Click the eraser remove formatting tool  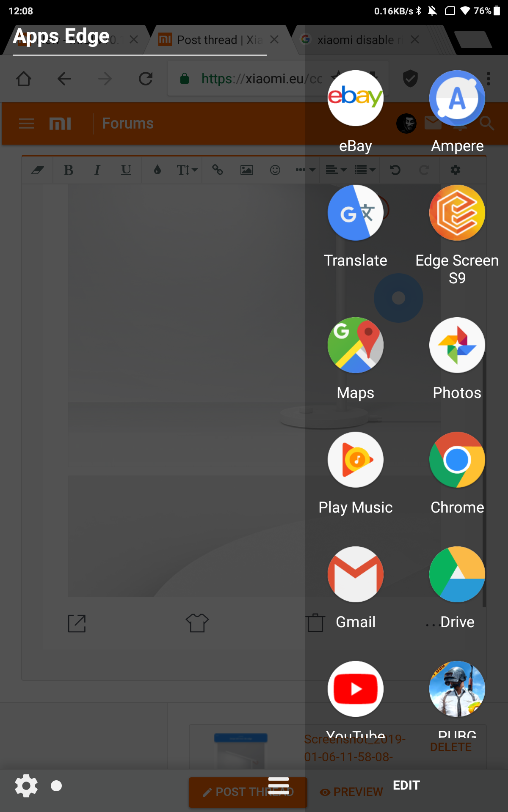pyautogui.click(x=38, y=170)
